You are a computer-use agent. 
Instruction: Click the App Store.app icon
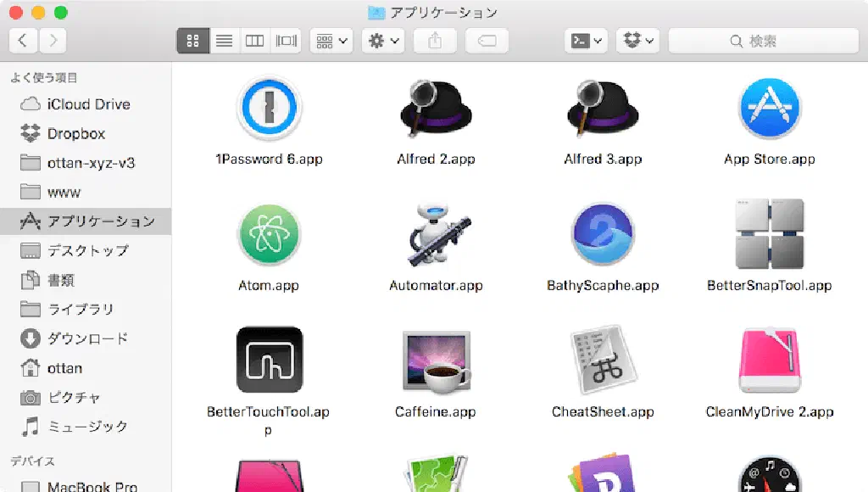point(769,109)
